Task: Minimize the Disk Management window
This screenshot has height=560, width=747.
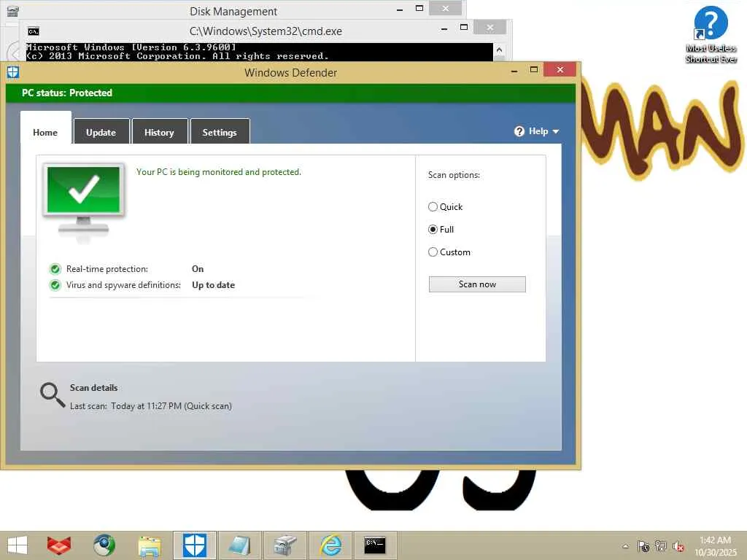Action: 400,9
